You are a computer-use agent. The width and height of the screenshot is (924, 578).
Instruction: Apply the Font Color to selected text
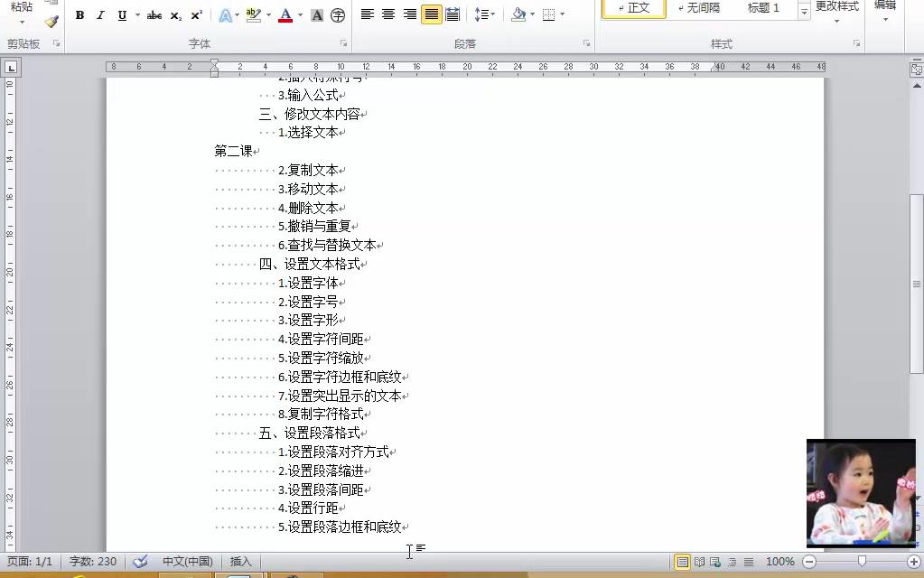[285, 15]
